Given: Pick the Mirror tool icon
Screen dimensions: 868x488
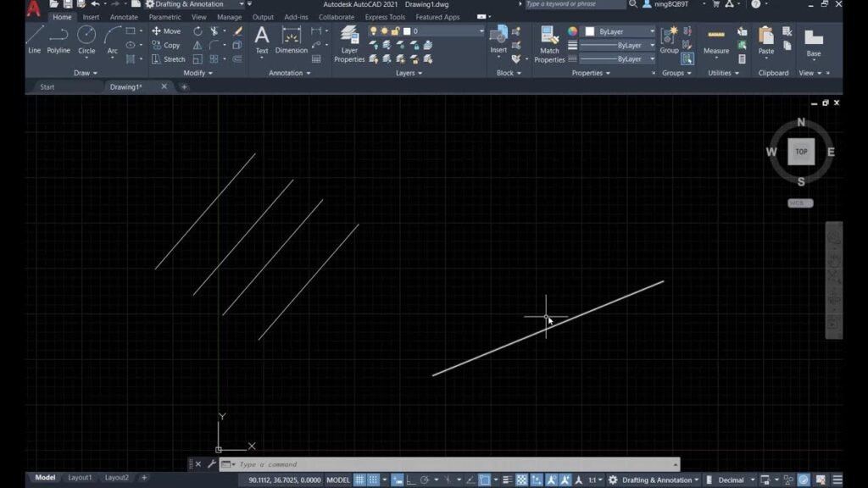Looking at the screenshot, I should 198,45.
